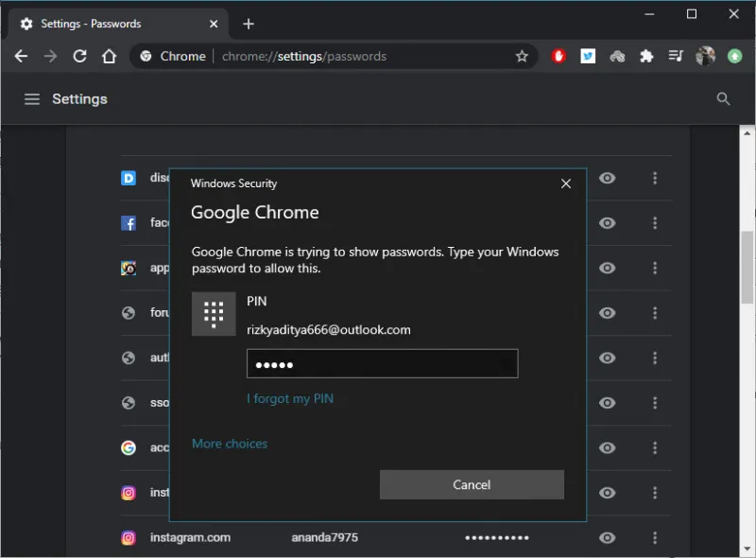The height and width of the screenshot is (558, 756).
Task: Bookmark this page with the star icon
Action: 522,57
